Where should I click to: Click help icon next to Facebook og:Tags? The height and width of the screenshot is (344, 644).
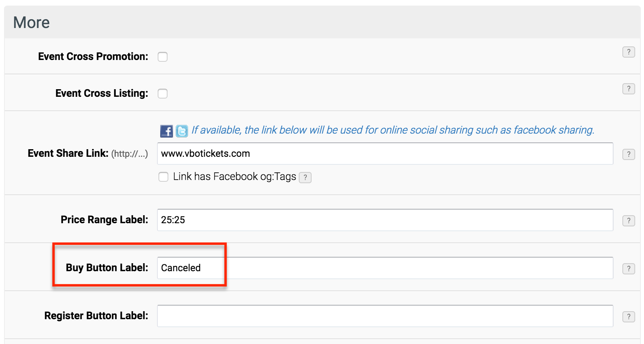pyautogui.click(x=305, y=178)
